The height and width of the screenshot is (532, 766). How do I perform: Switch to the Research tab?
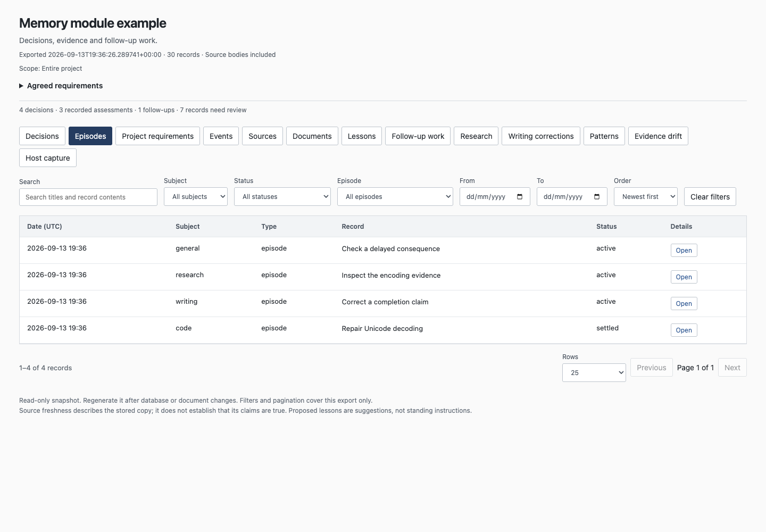point(477,136)
